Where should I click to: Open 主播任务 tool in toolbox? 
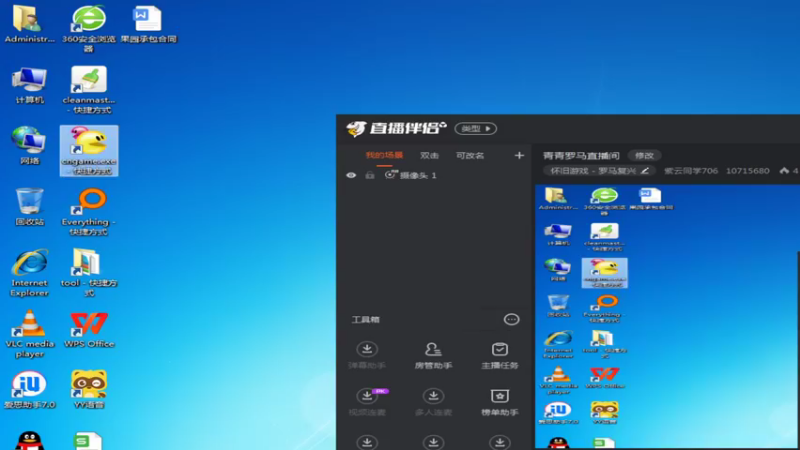click(499, 356)
